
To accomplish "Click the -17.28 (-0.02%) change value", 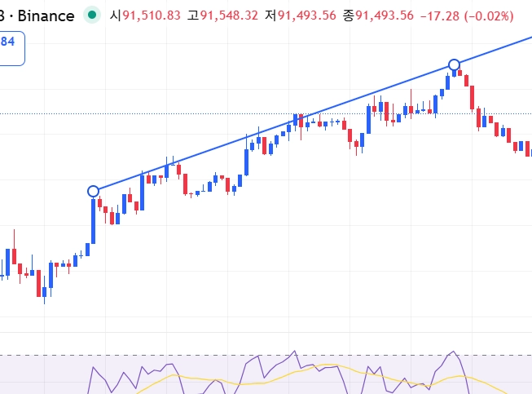I will [x=467, y=15].
